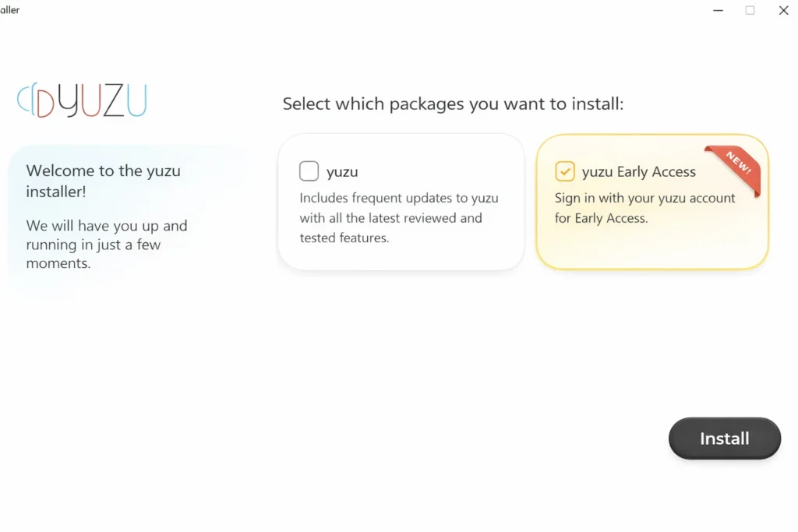Click Install to begin installation

point(724,438)
